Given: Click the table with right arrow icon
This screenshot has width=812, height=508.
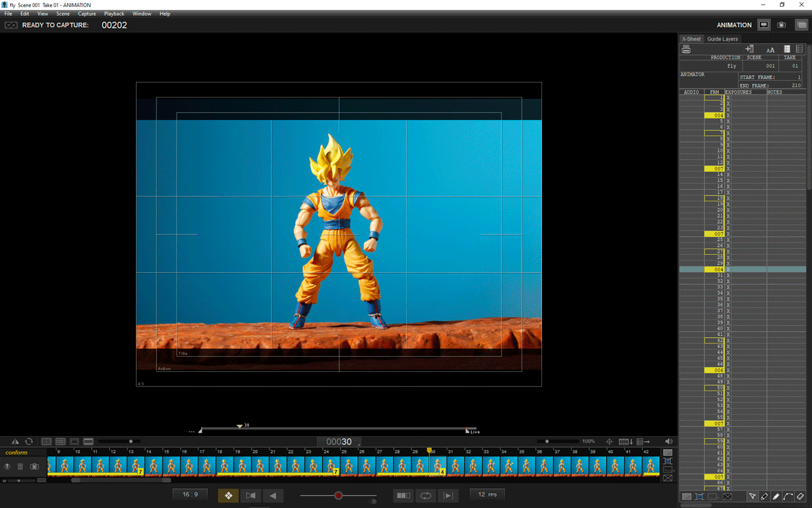Looking at the screenshot, I should pyautogui.click(x=643, y=442).
